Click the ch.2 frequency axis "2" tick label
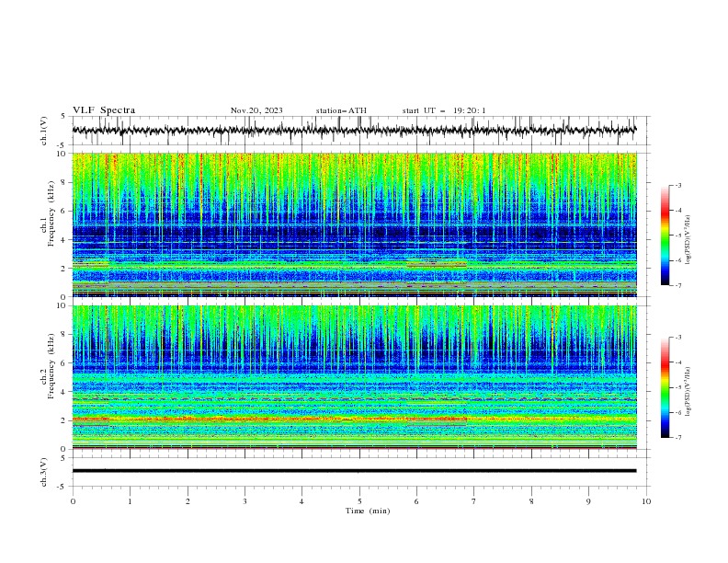The height and width of the screenshot is (563, 728). point(64,420)
